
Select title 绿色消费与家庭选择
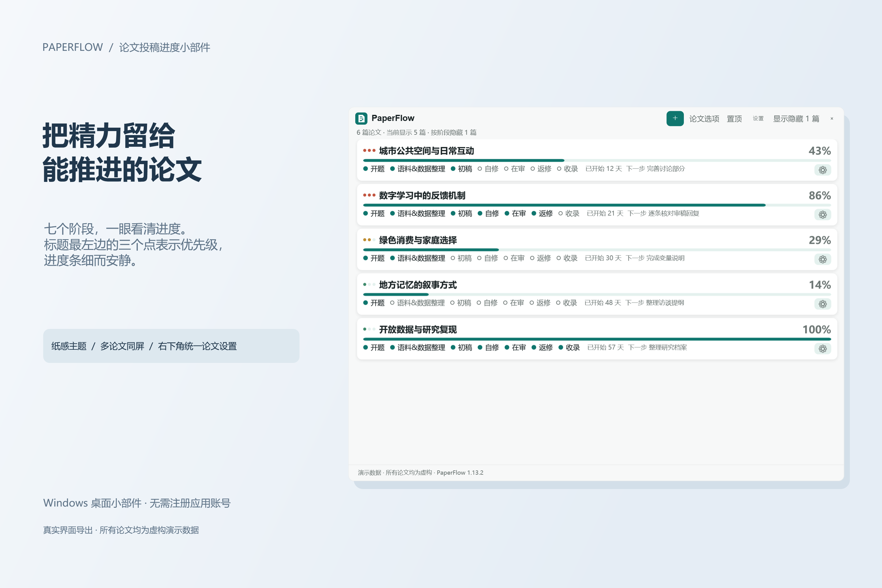418,240
